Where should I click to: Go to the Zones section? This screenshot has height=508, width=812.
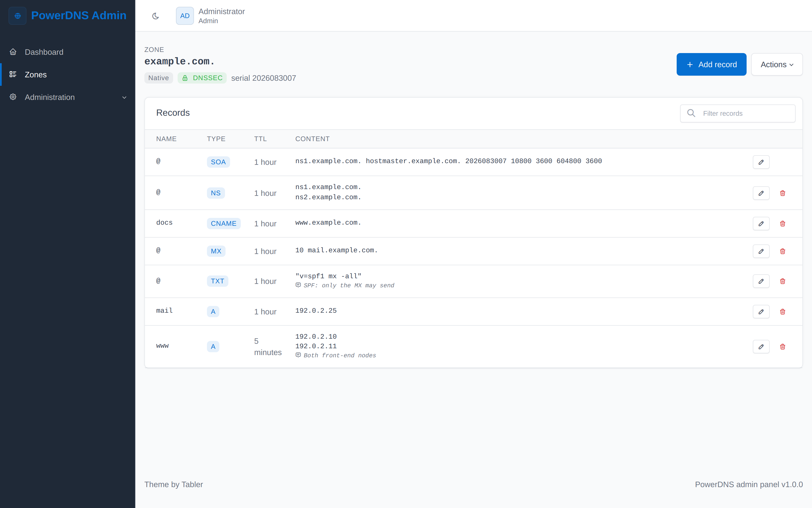click(x=68, y=75)
